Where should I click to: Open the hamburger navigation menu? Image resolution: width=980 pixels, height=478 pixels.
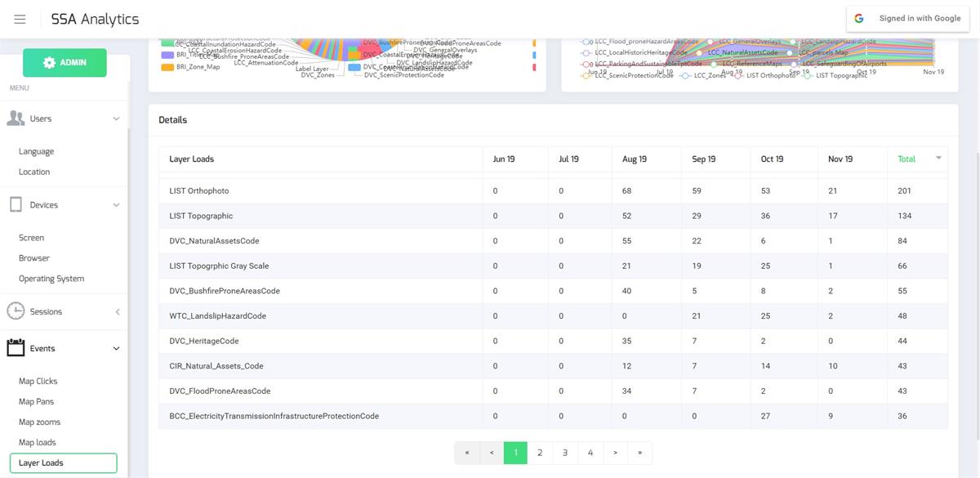(x=20, y=19)
